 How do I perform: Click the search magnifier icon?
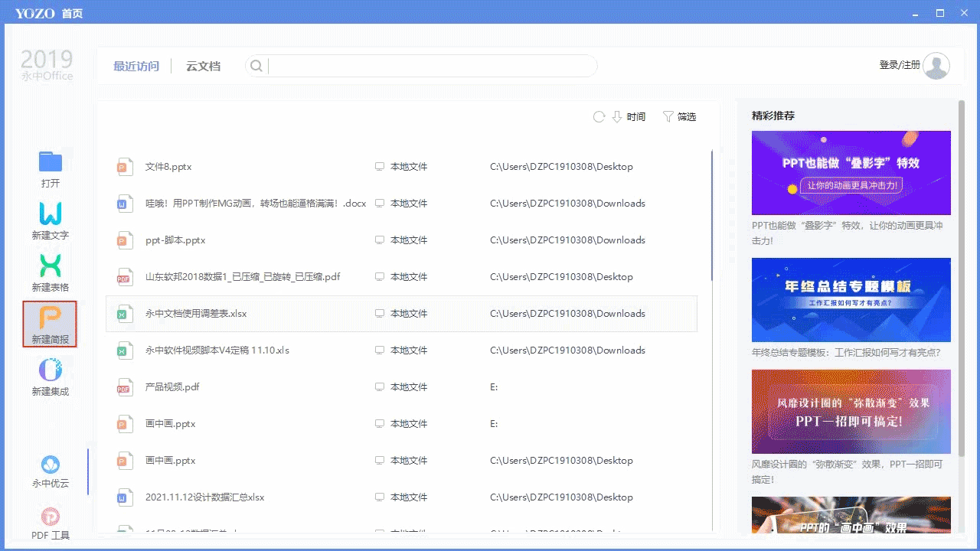coord(256,66)
